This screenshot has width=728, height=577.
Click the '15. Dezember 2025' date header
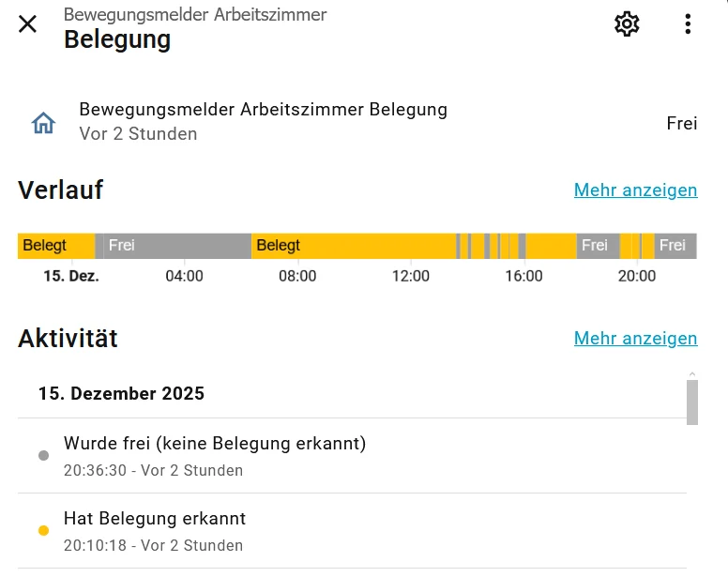(x=121, y=394)
